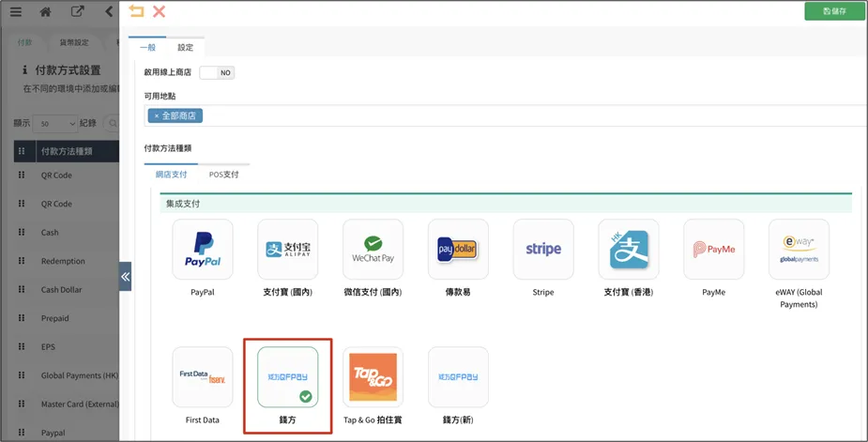
Task: Select the Paypal row in list
Action: tap(67, 433)
